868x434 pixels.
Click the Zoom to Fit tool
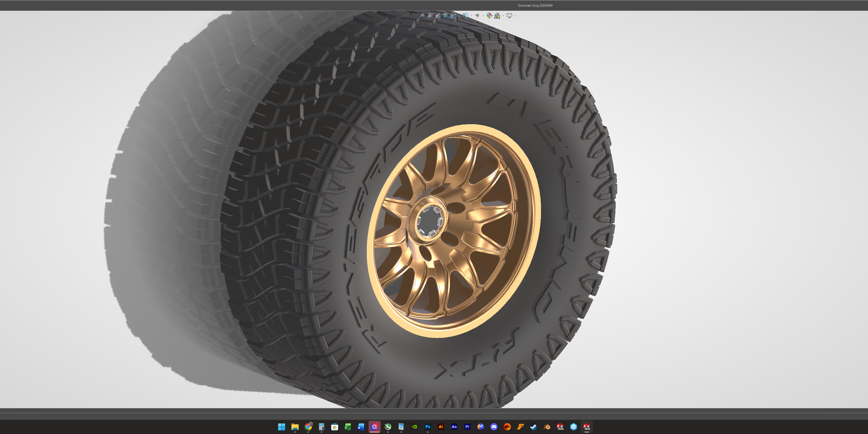422,16
